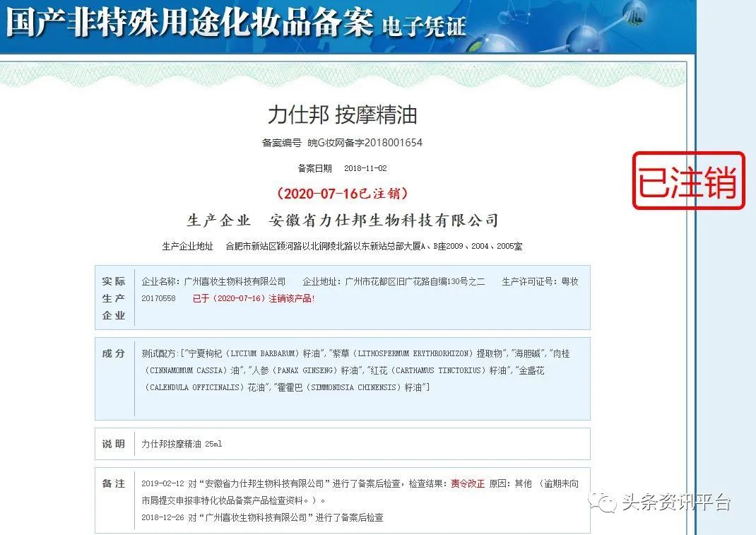Select ingredient 人参 (PANAX GINSENG) 籽油
Screen dimensions: 756x535
pyautogui.click(x=306, y=370)
